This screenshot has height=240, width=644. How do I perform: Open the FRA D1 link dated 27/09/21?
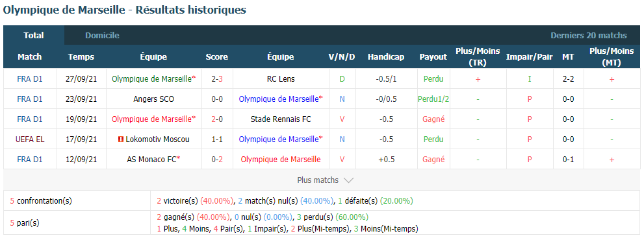30,79
